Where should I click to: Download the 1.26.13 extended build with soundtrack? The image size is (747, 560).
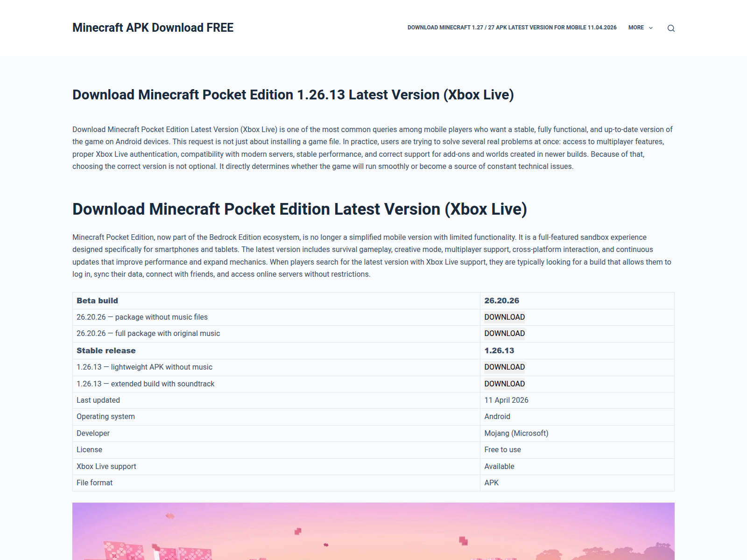coord(504,384)
